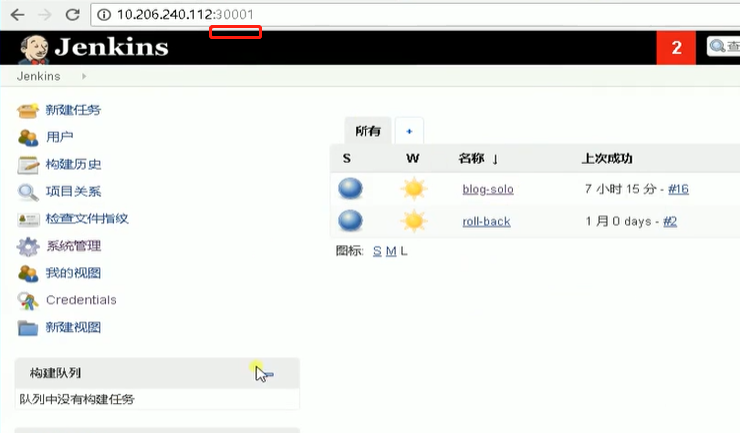740x433 pixels.
Task: Open the 用户 link
Action: pos(59,137)
